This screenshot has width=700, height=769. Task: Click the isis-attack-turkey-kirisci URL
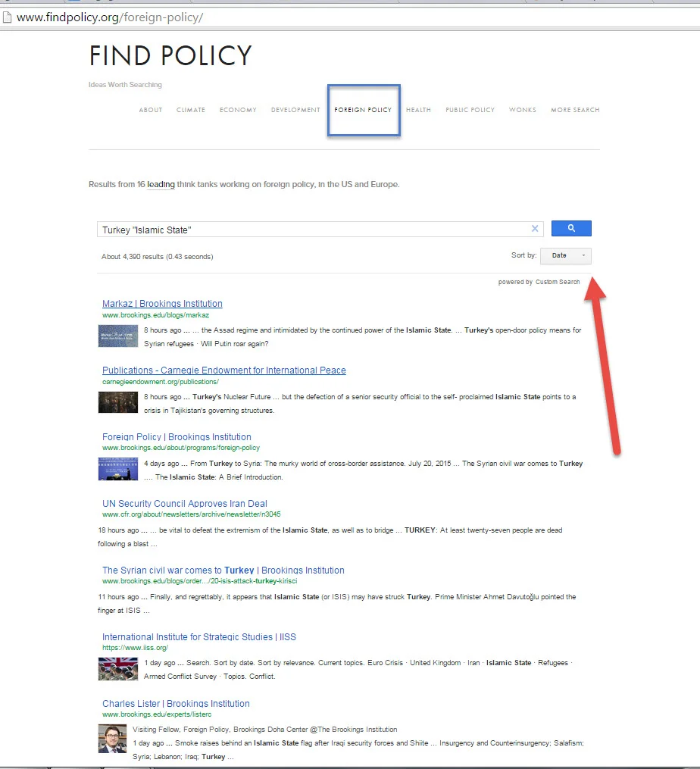tap(200, 581)
